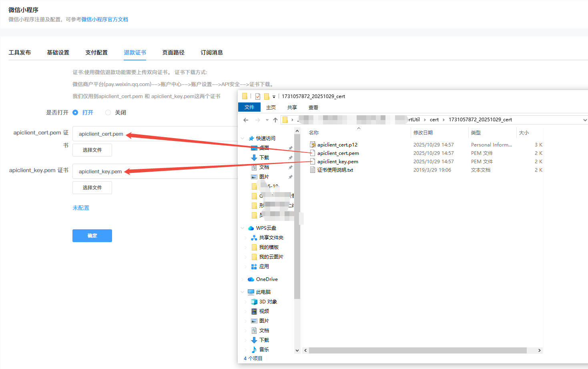Collapse the 此电脑 tree node
The width and height of the screenshot is (588, 369).
coord(243,292)
